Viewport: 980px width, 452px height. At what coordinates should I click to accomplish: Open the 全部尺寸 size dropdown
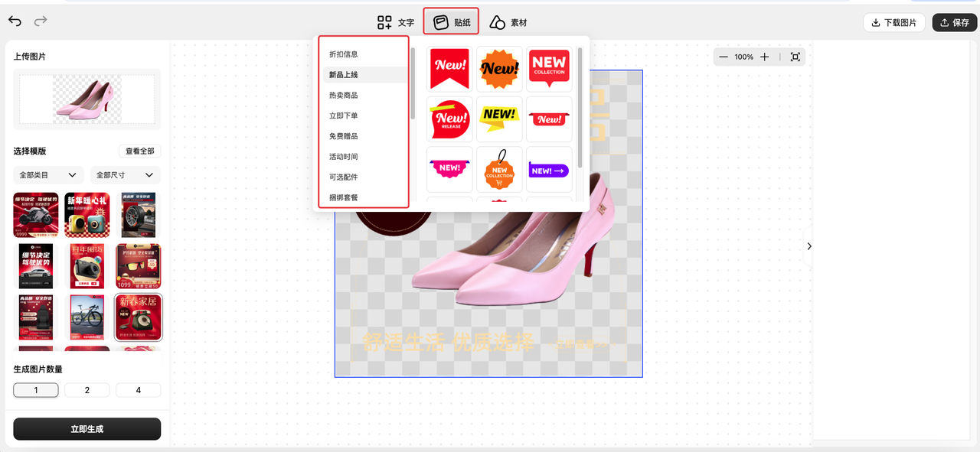(x=126, y=175)
